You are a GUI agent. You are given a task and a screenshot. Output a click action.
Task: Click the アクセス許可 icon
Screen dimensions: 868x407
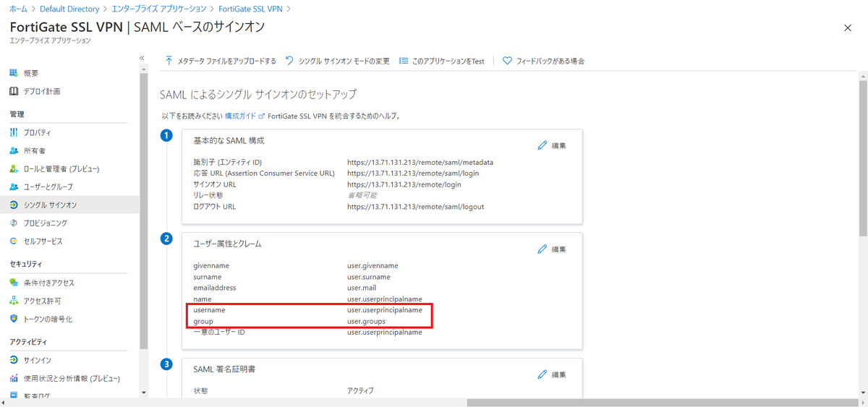(x=14, y=301)
